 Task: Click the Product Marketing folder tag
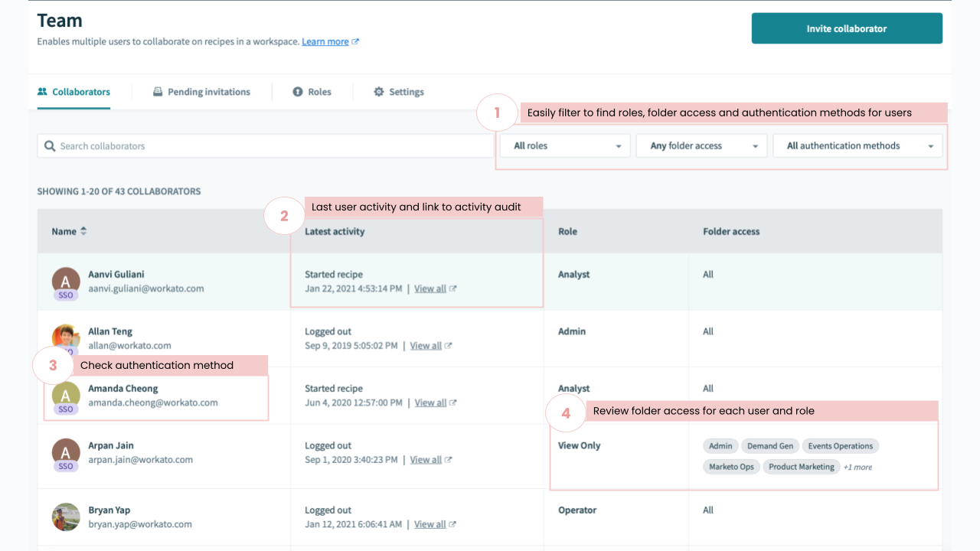coord(801,467)
